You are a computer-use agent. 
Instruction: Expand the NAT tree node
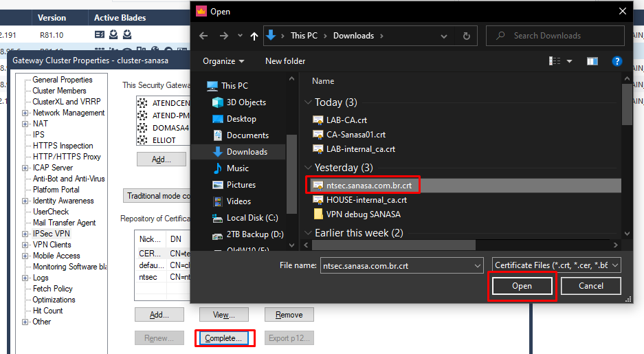click(25, 124)
